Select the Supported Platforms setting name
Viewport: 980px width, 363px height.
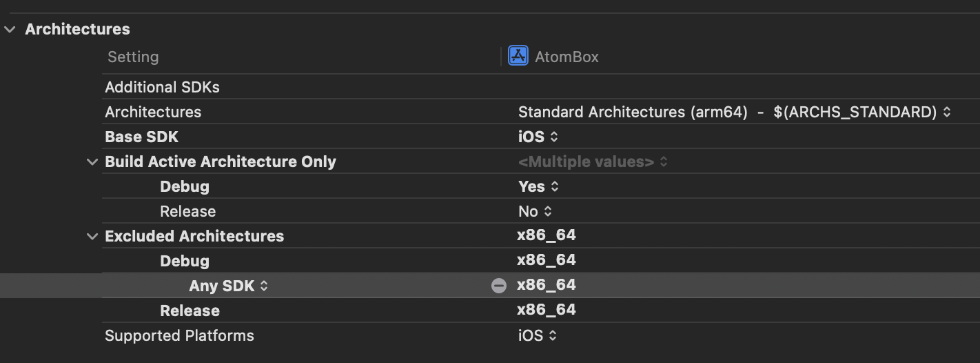click(179, 335)
